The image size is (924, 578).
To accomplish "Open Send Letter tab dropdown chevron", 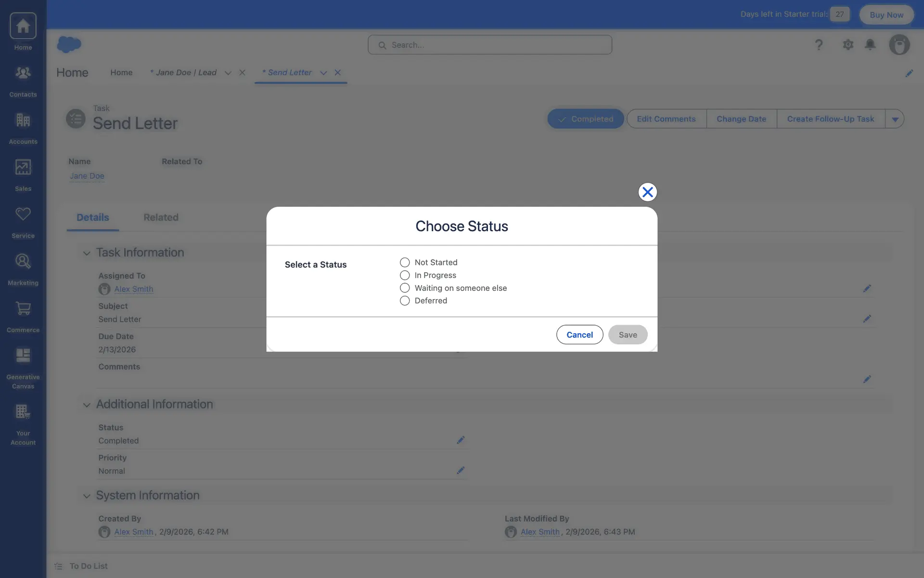I will (x=323, y=73).
